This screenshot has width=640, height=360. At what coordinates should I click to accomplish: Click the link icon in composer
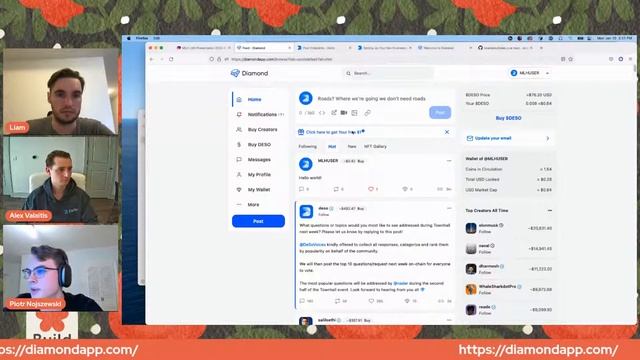(x=367, y=113)
